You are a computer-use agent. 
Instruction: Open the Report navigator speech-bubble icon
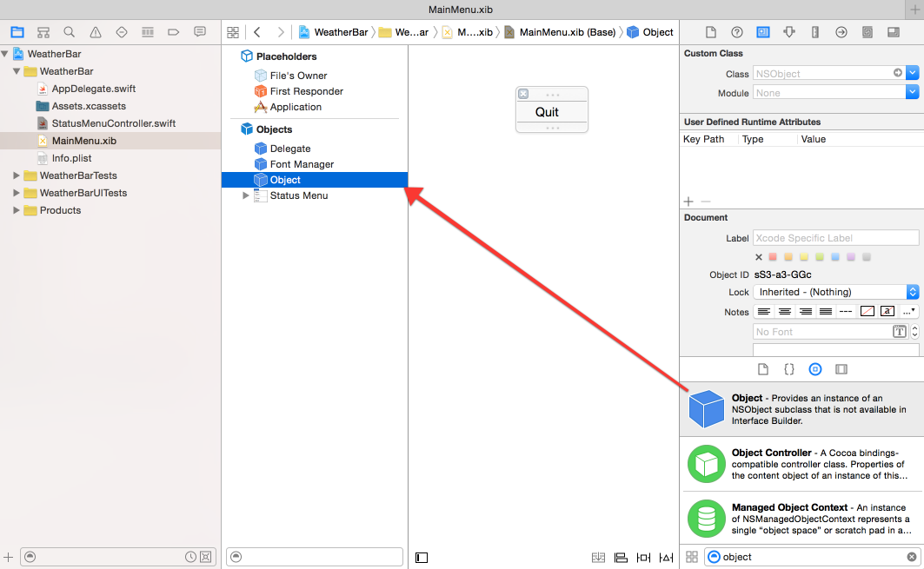200,32
